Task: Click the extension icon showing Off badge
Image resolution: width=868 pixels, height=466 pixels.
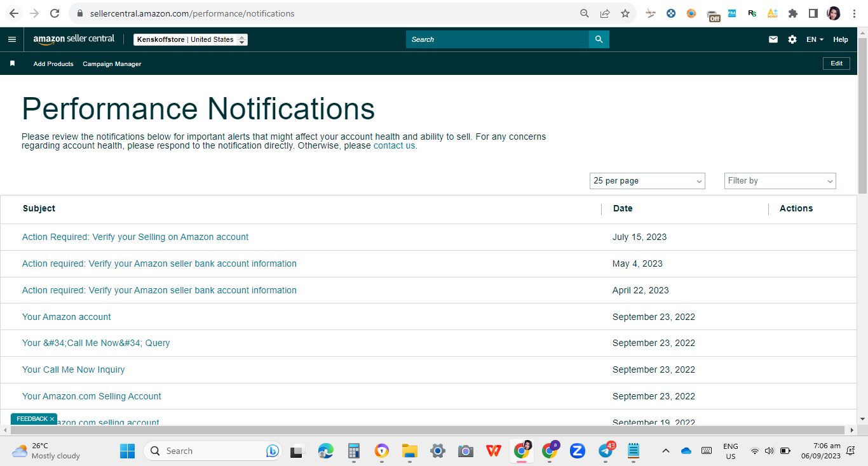Action: [713, 15]
